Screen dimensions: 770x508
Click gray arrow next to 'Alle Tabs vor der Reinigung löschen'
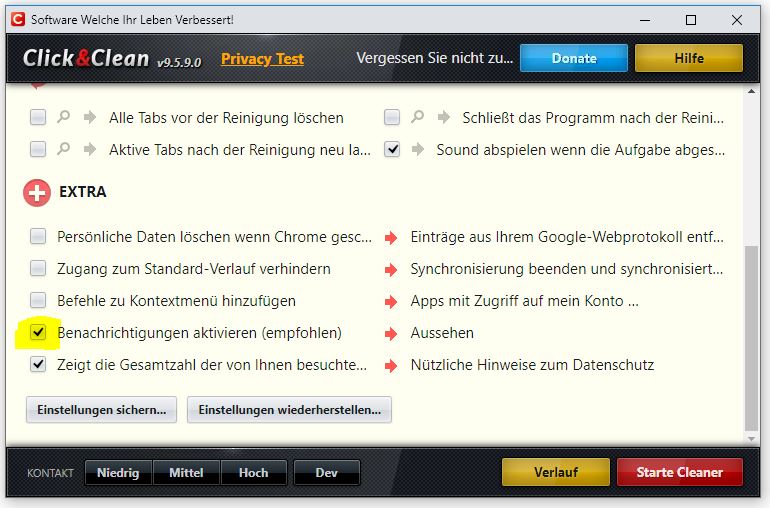pos(90,117)
